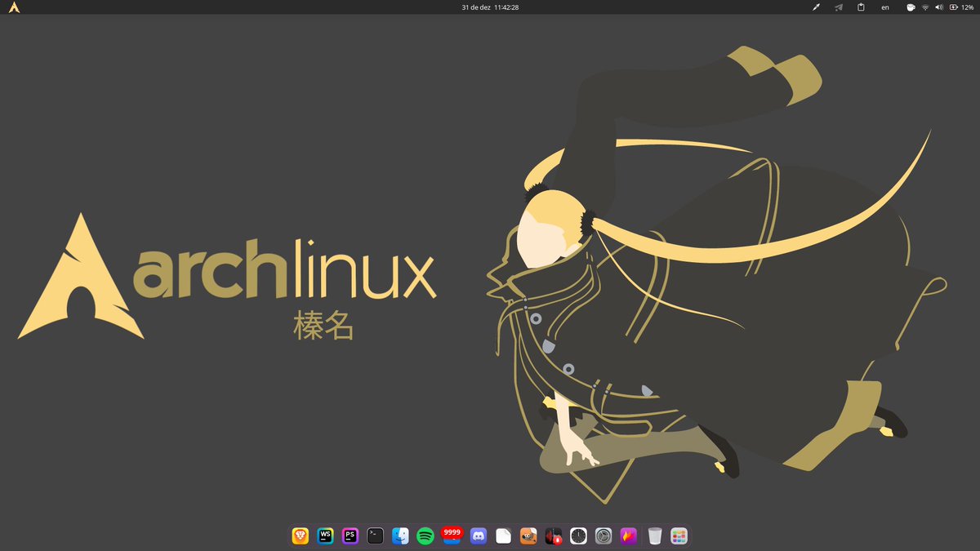The image size is (980, 551).
Task: Launch WebStorm from the dock
Action: coord(326,536)
